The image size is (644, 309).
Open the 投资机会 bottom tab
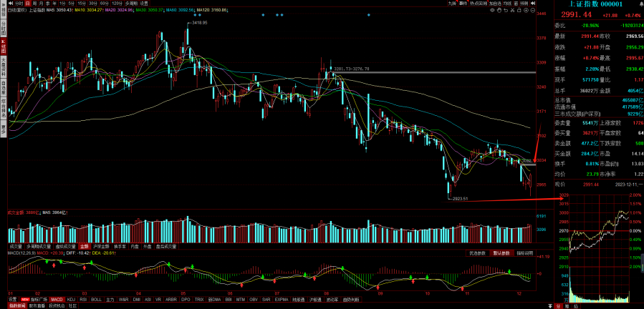[57, 305]
